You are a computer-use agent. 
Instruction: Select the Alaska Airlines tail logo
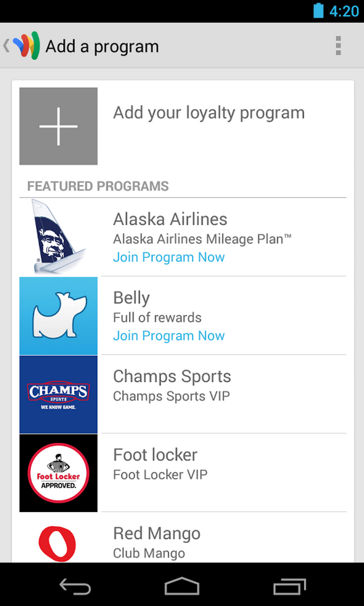point(58,236)
